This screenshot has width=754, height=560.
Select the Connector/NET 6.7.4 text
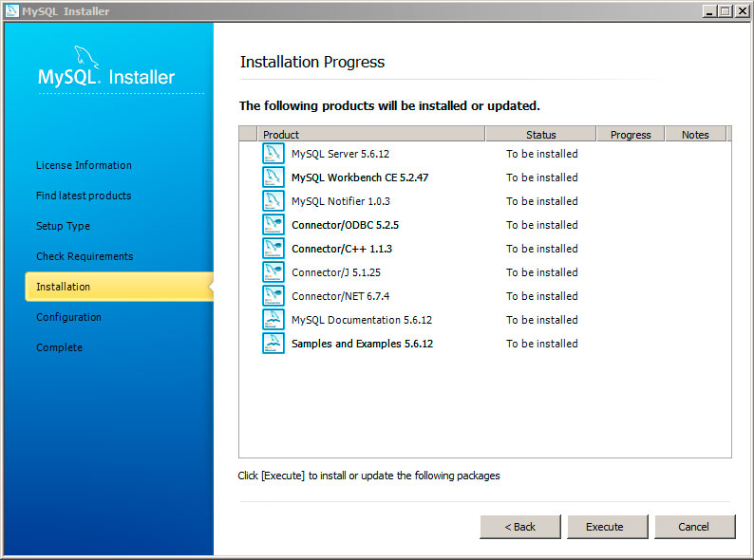coord(341,296)
